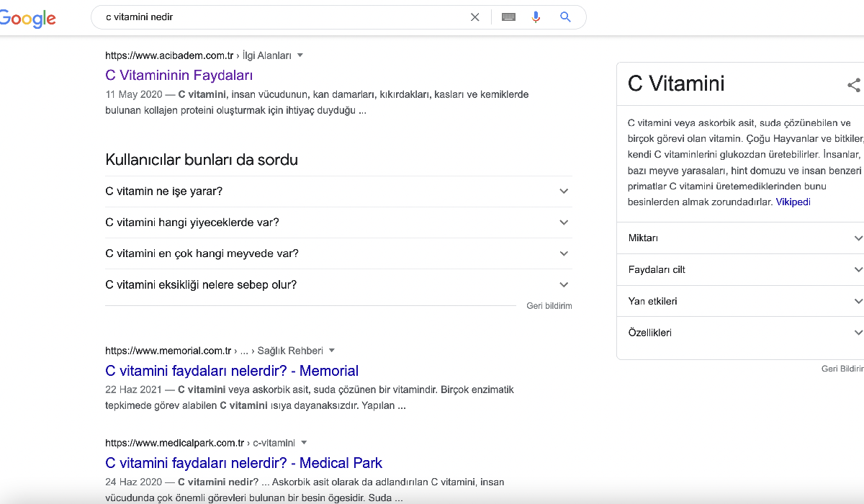Expand "C vitamini eksikliği nelere sebep olur?"

click(x=563, y=285)
